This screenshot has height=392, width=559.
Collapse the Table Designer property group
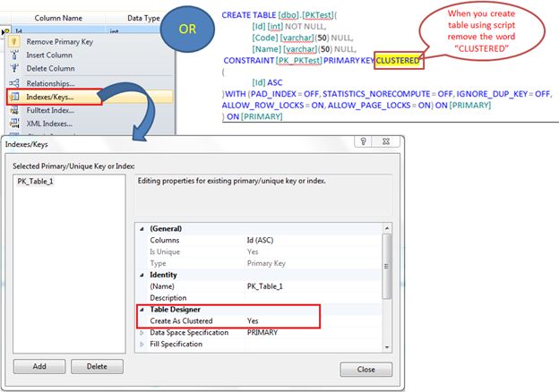142,310
